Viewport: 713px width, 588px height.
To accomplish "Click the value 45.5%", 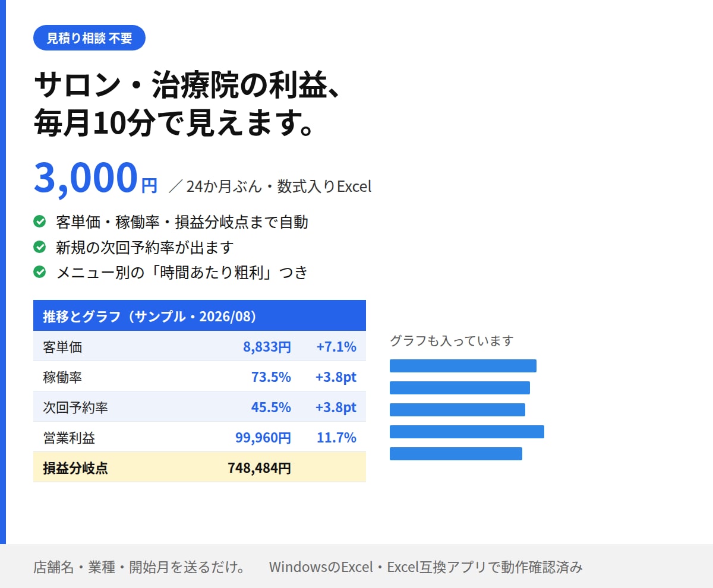I will 271,407.
